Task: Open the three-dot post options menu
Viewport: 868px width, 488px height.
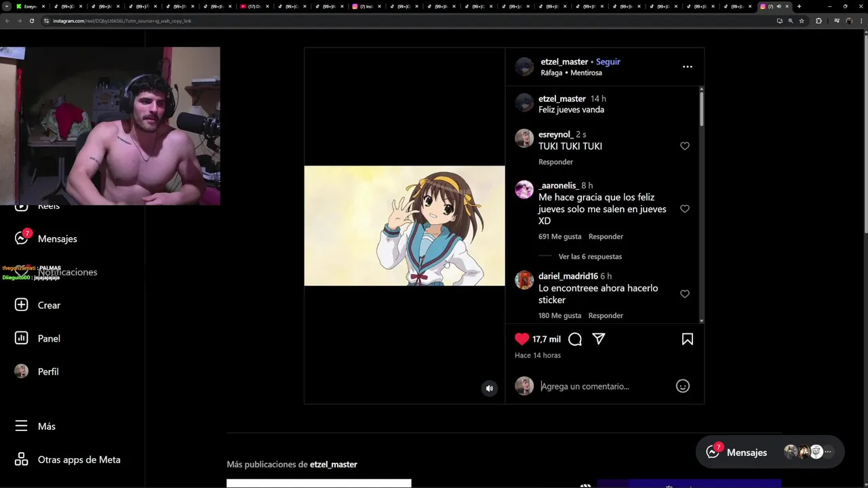Action: (687, 66)
